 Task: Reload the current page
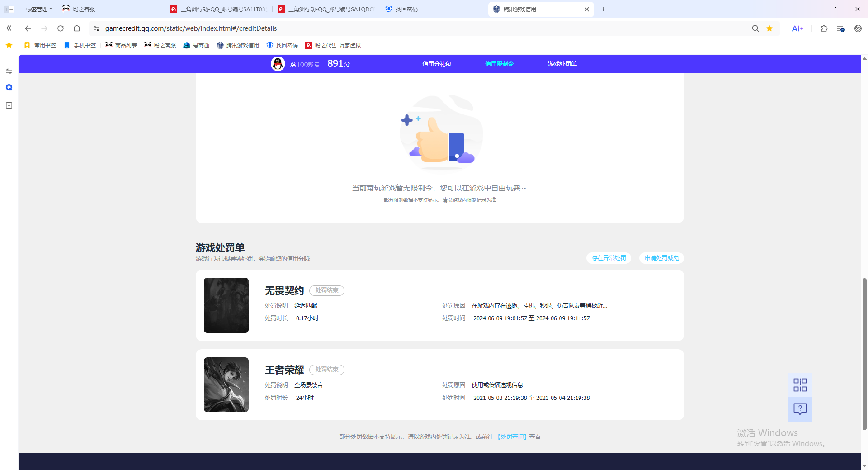click(61, 28)
